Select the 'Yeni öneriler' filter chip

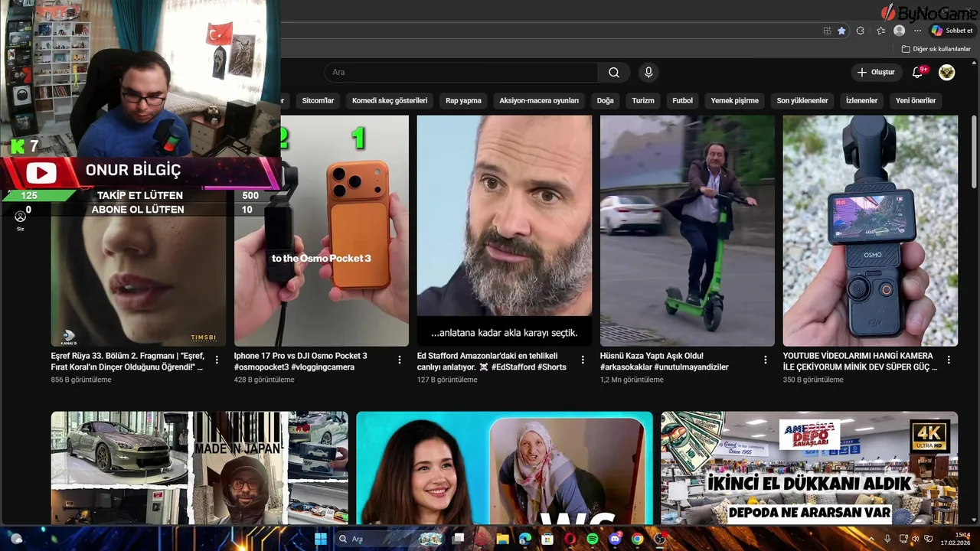coord(916,100)
